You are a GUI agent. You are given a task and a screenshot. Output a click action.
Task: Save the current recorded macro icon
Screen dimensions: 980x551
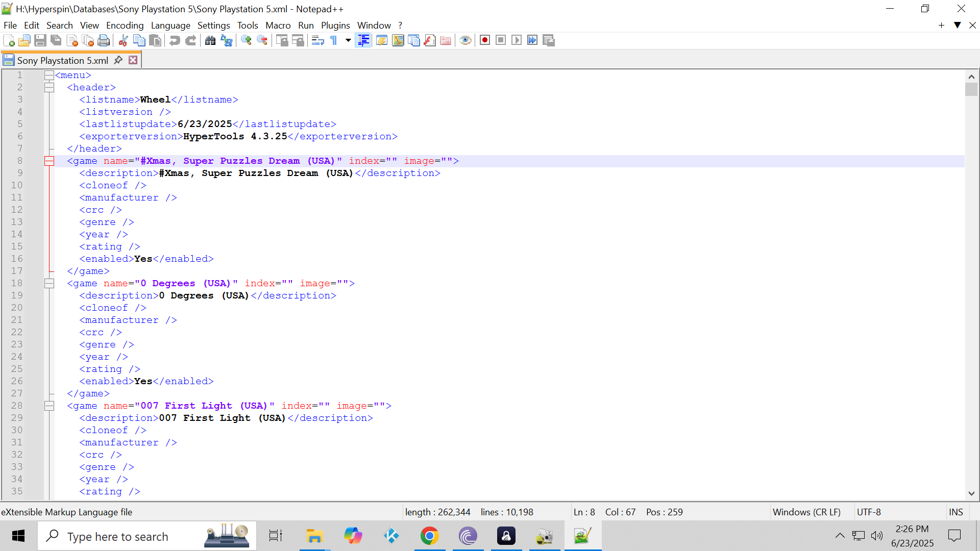click(549, 40)
